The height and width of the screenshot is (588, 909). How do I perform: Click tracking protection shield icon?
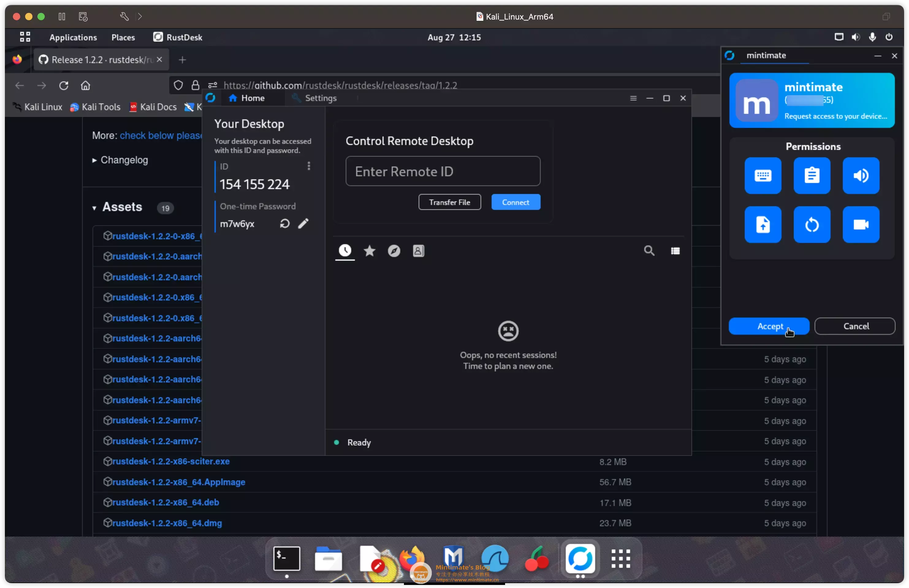pos(178,85)
